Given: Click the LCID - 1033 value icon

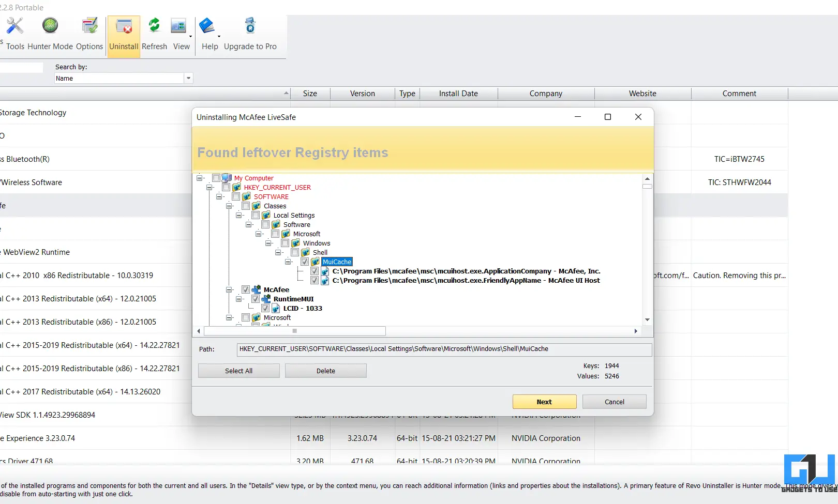Looking at the screenshot, I should [x=276, y=308].
